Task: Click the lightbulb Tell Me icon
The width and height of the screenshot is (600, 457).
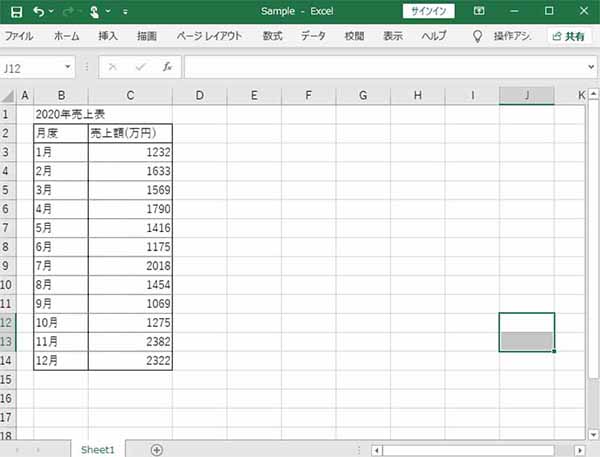Action: (x=477, y=36)
